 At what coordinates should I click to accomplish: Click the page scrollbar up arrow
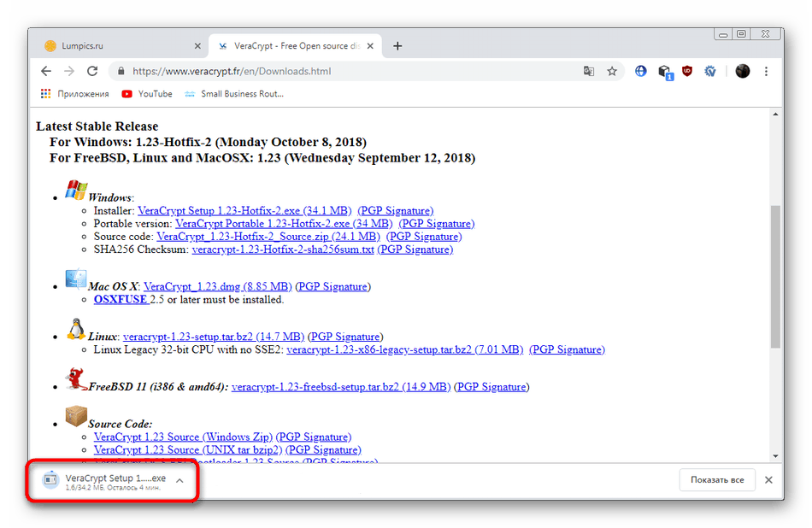coord(775,114)
